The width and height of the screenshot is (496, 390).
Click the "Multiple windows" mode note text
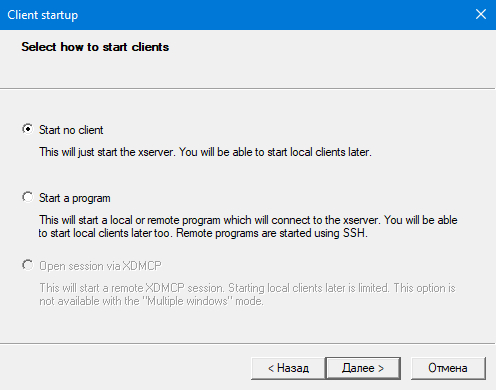[x=151, y=301]
